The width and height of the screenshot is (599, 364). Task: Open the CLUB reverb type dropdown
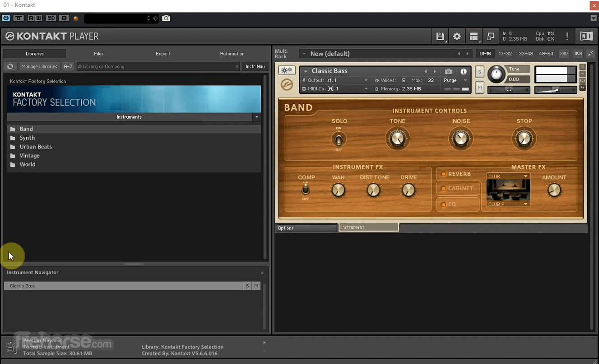[x=508, y=176]
